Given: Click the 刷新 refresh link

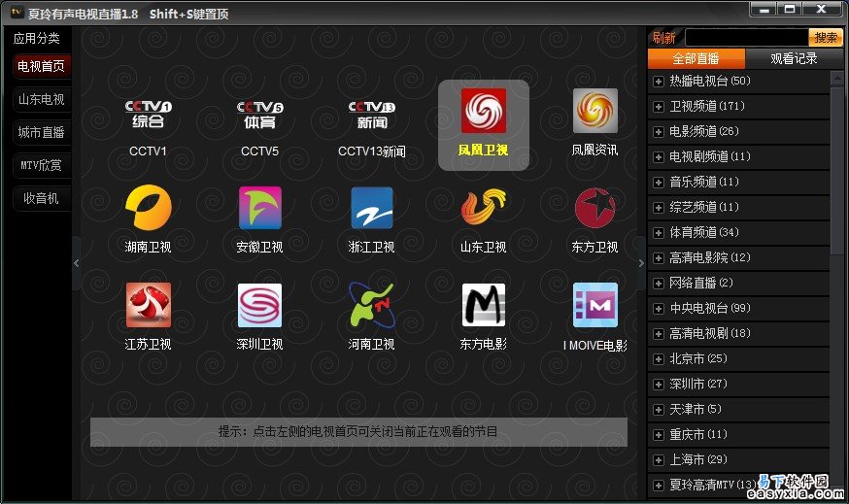Looking at the screenshot, I should click(663, 38).
